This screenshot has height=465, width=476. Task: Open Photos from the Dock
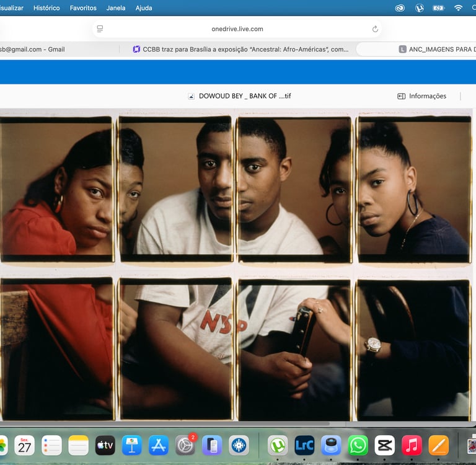2,445
